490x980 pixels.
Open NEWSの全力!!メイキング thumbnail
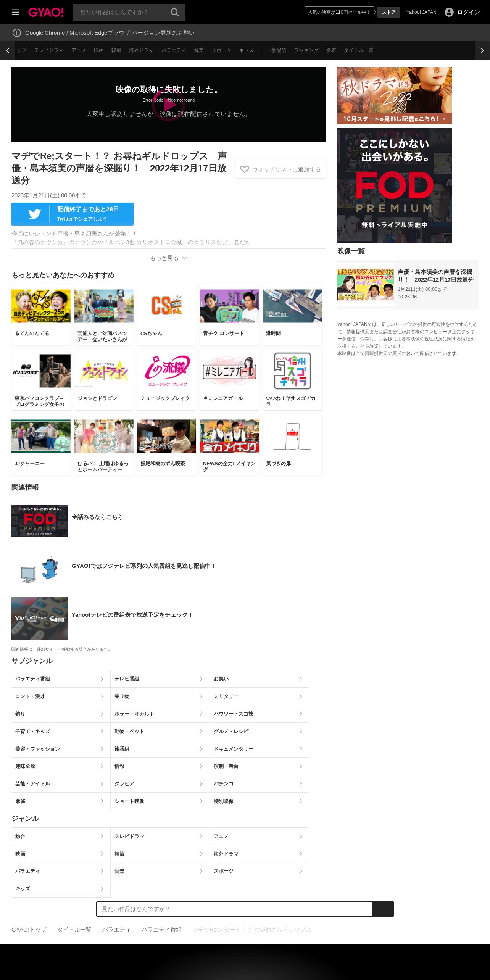point(229,436)
